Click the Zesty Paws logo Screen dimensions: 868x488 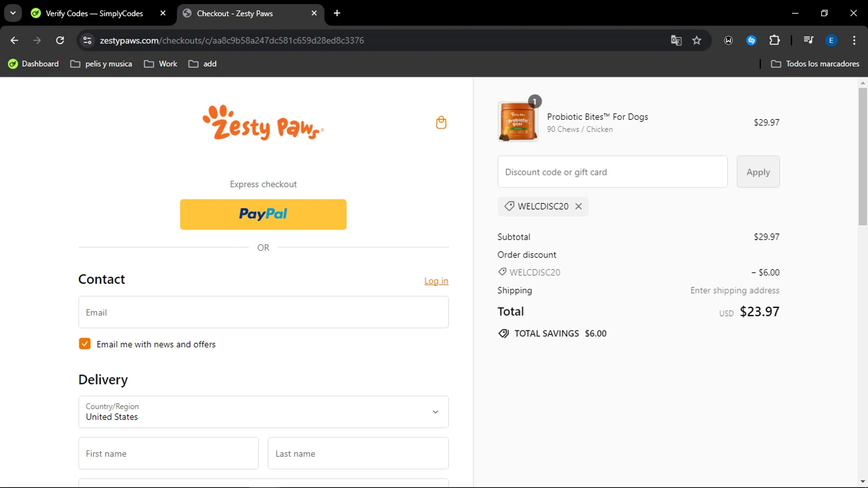pyautogui.click(x=263, y=123)
